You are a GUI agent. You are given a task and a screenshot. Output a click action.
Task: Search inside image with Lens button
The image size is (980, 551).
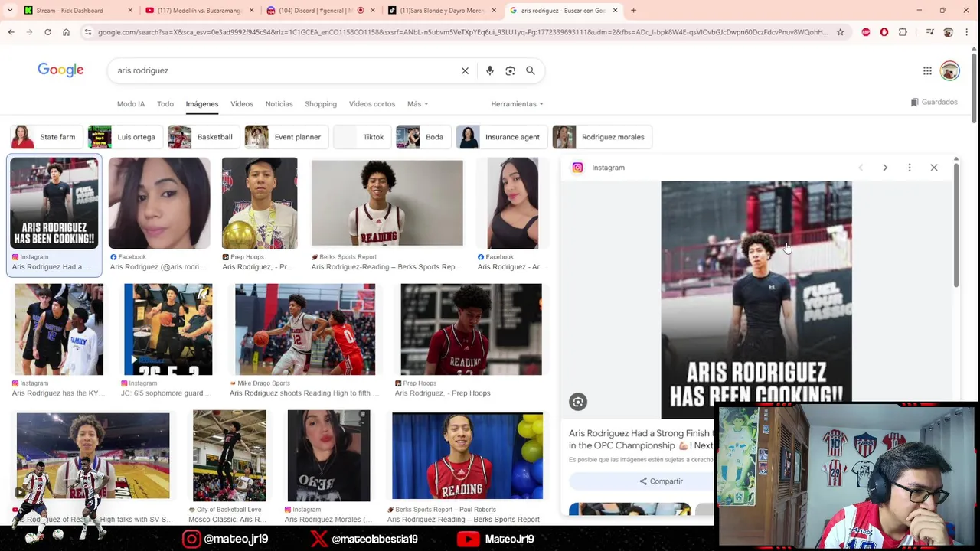coord(578,402)
